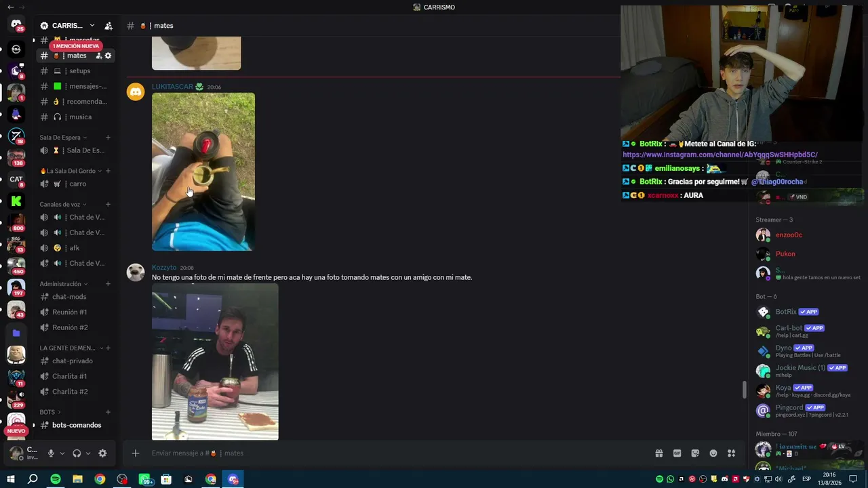The height and width of the screenshot is (488, 868).
Task: Open microphone input options arrow
Action: (x=62, y=453)
